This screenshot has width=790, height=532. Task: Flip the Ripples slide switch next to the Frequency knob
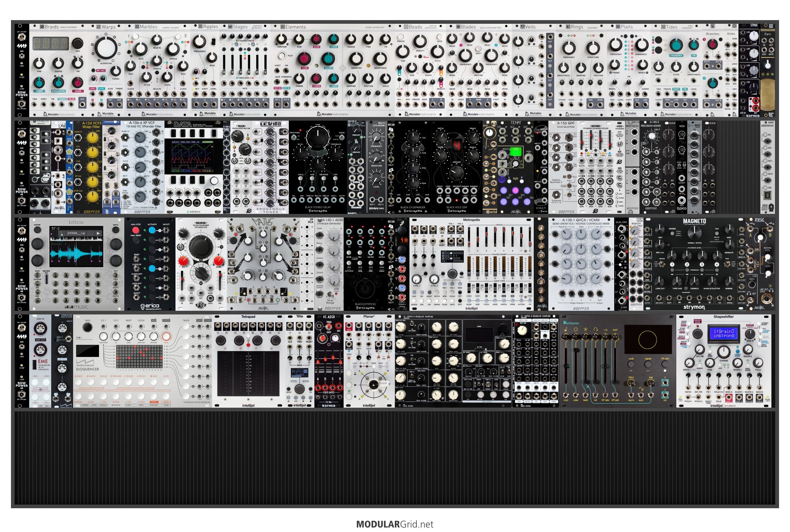(x=213, y=42)
